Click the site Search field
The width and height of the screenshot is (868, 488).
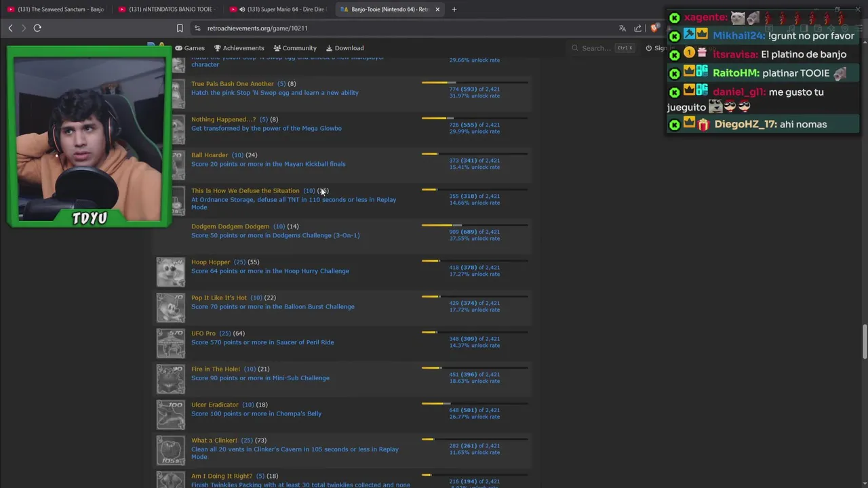click(603, 48)
